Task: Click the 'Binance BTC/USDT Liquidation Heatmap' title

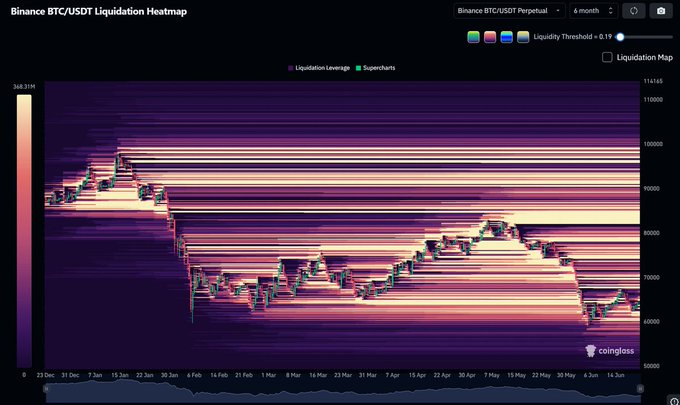Action: pos(99,12)
